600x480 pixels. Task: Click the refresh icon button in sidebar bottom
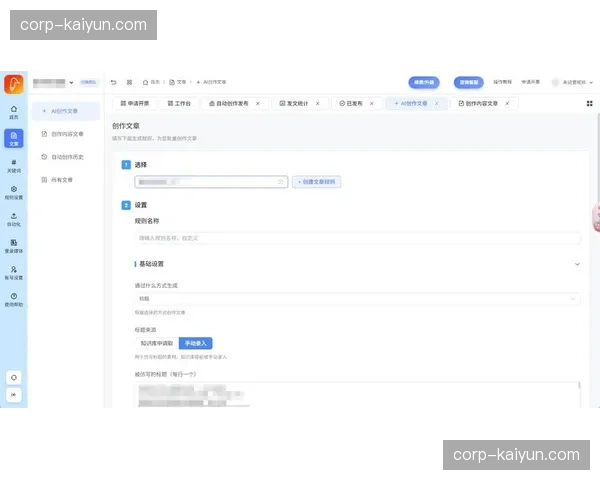coord(14,378)
